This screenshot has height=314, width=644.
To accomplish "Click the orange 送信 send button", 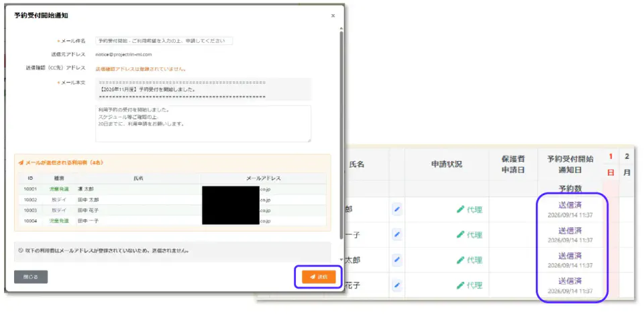I will click(319, 276).
